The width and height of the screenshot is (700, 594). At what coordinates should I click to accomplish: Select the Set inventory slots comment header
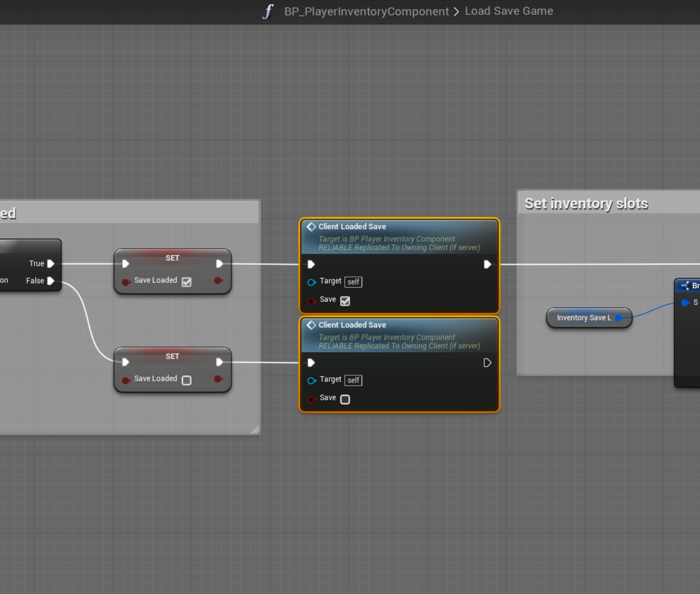click(x=586, y=204)
